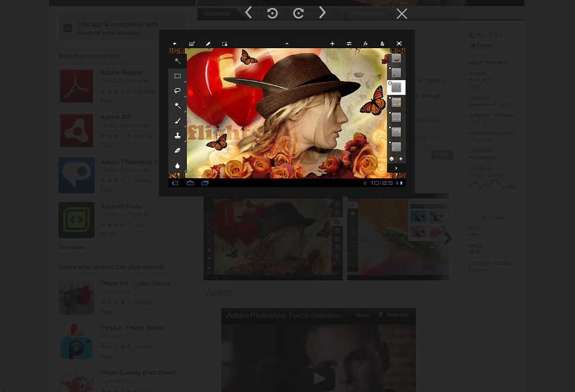Click the Tweet button
This screenshot has height=392, width=575.
tap(480, 45)
